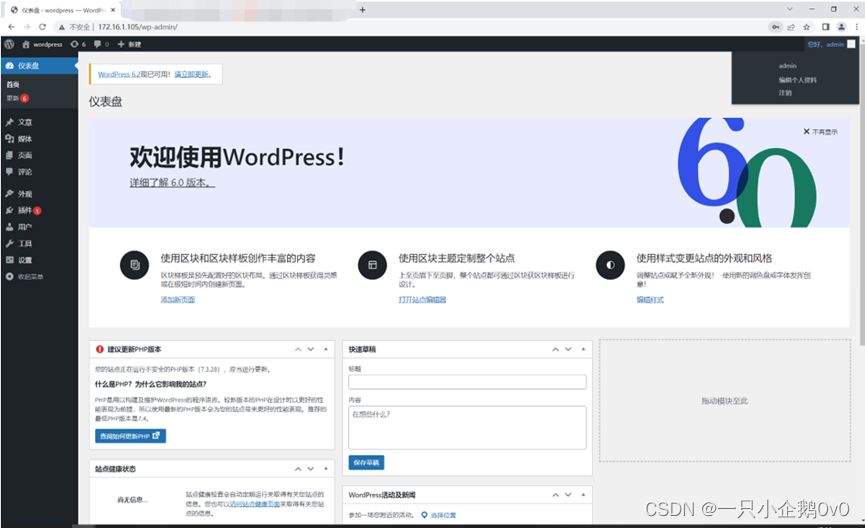Viewport: 865px width, 528px height.
Task: Collapse the PHP update widget triangle
Action: 325,349
